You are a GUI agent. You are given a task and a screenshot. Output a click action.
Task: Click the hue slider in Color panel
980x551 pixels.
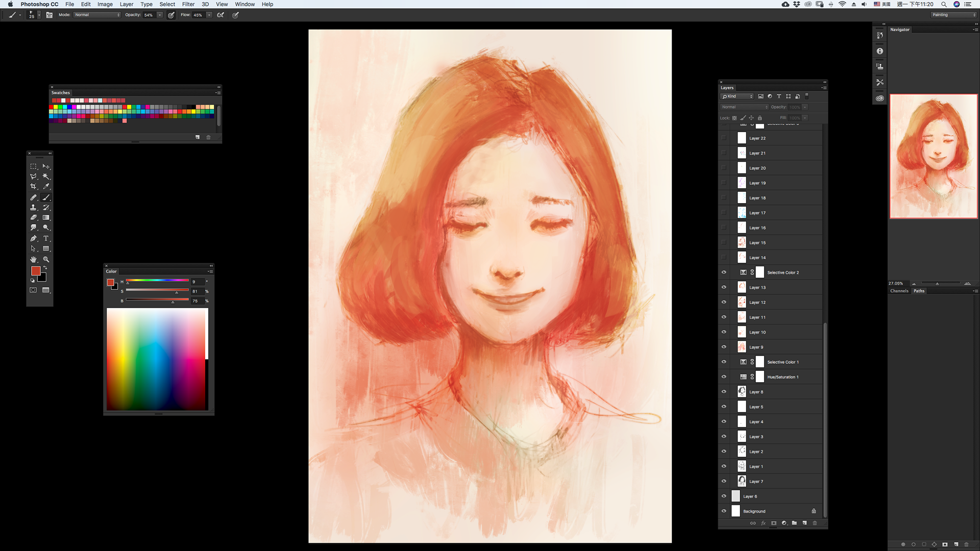point(157,280)
